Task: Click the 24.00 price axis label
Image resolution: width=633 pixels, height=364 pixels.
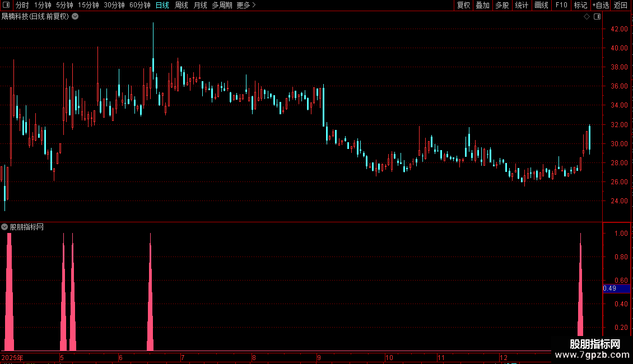Action: 619,201
